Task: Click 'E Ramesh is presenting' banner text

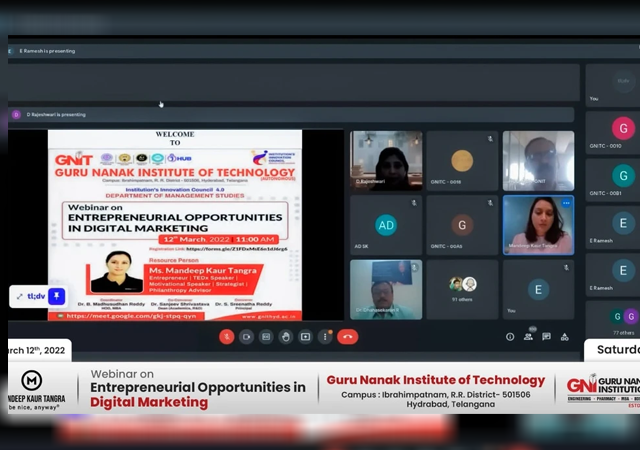Action: click(x=47, y=51)
